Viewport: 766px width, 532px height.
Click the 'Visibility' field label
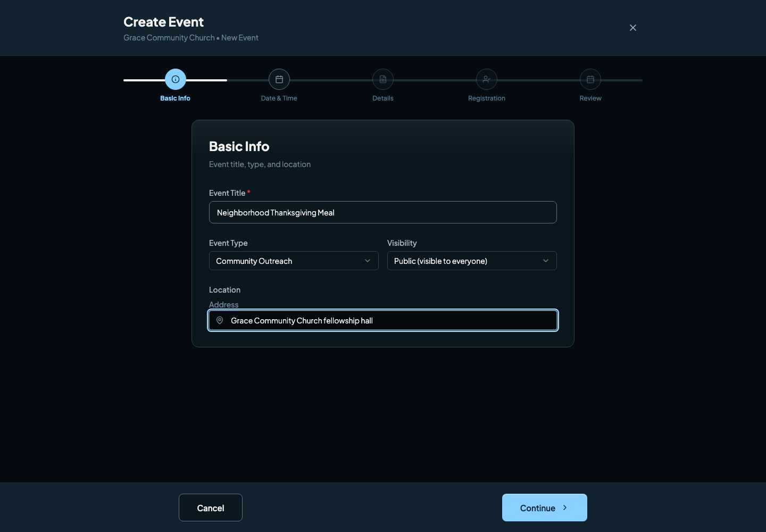coord(402,243)
